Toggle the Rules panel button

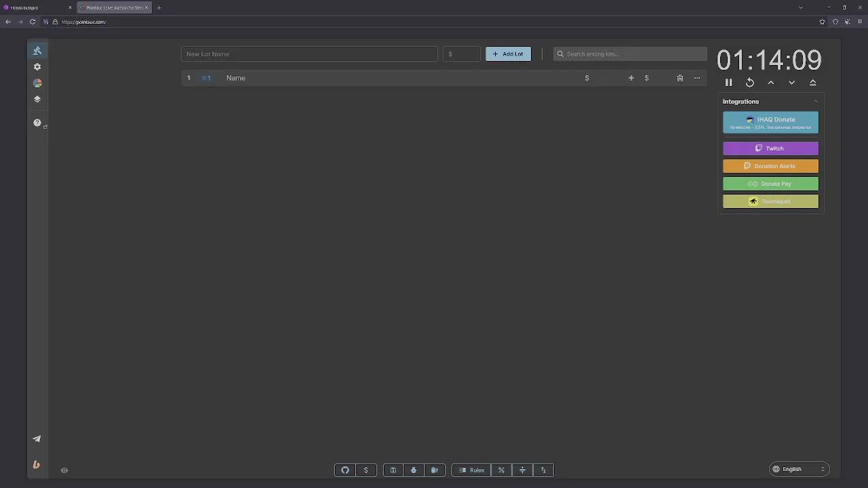click(471, 470)
